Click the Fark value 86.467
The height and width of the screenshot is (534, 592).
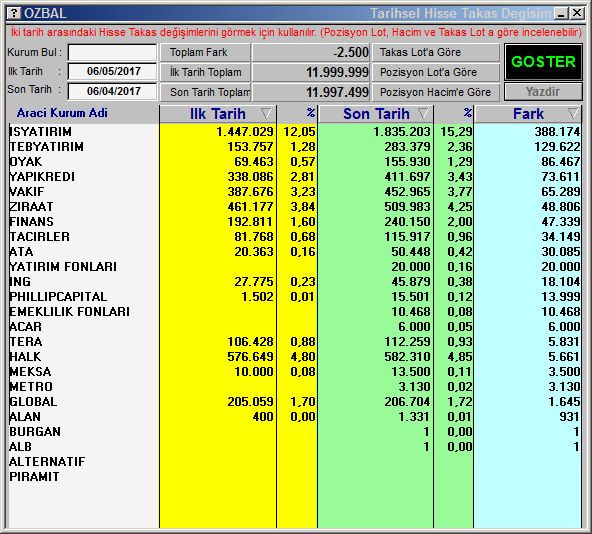coord(560,162)
